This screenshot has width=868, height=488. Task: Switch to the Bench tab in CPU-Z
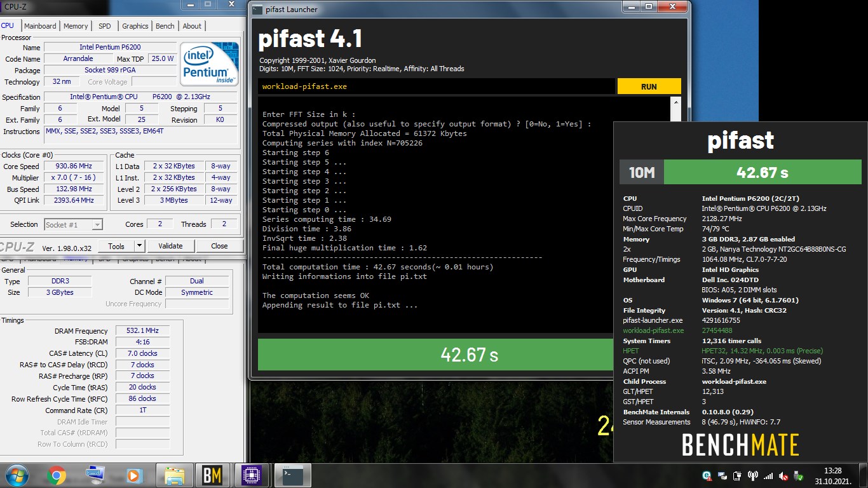(x=165, y=26)
